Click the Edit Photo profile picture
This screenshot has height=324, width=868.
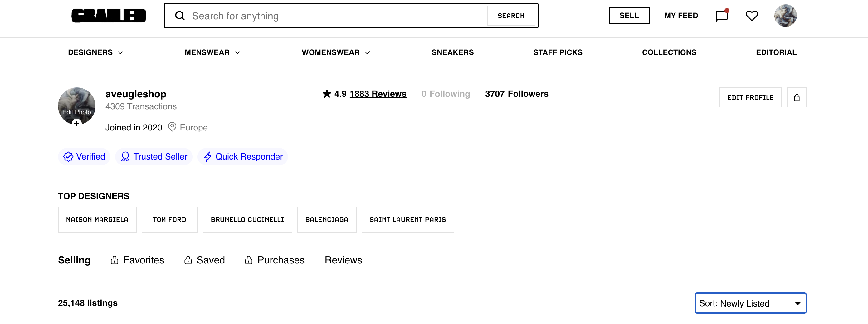click(x=76, y=106)
